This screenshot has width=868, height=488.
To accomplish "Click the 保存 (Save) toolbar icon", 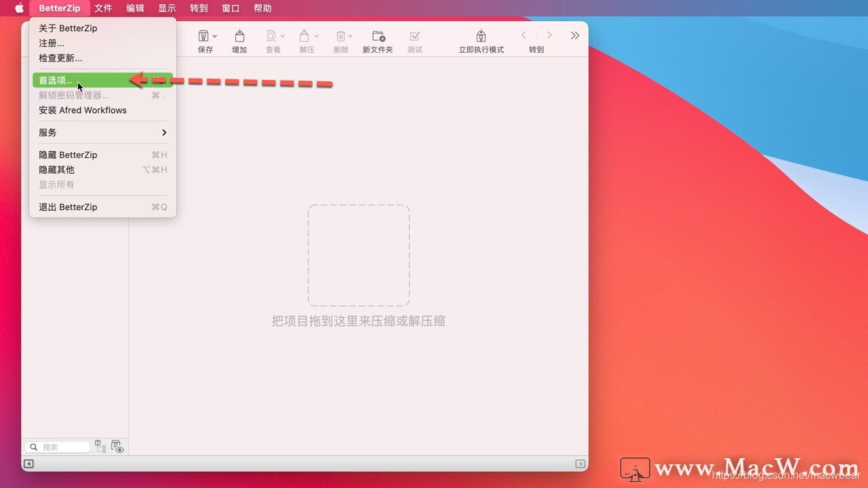I will (x=203, y=36).
